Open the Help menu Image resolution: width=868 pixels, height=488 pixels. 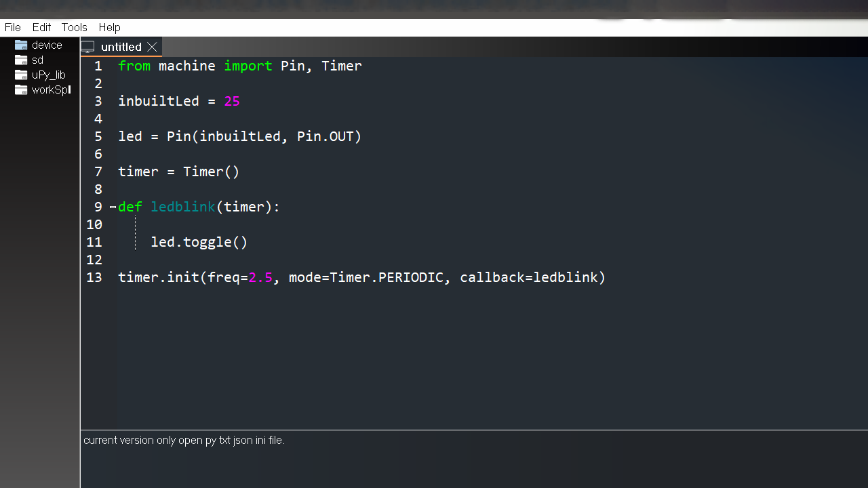pyautogui.click(x=109, y=27)
